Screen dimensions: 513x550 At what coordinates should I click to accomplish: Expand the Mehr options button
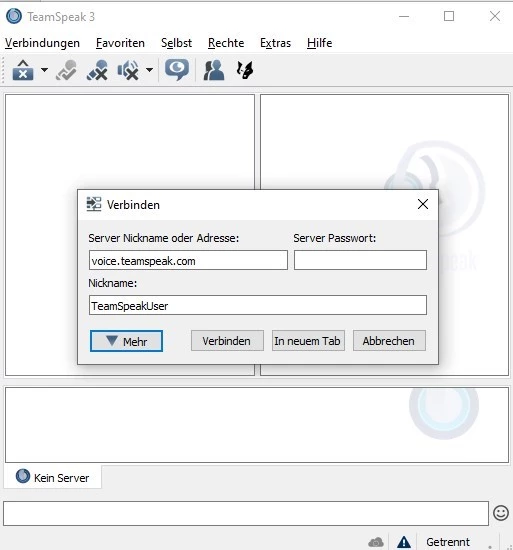coord(126,341)
